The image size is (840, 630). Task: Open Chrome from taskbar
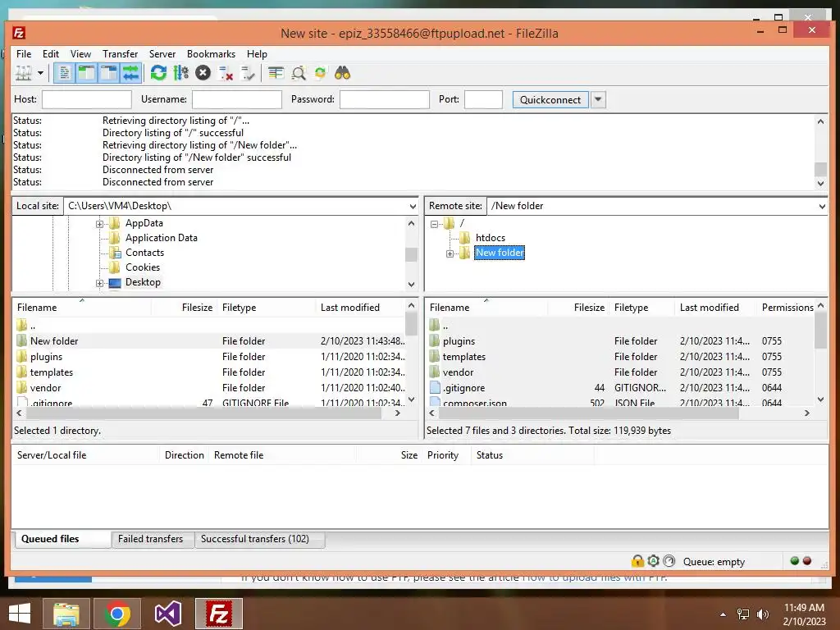[x=117, y=614]
